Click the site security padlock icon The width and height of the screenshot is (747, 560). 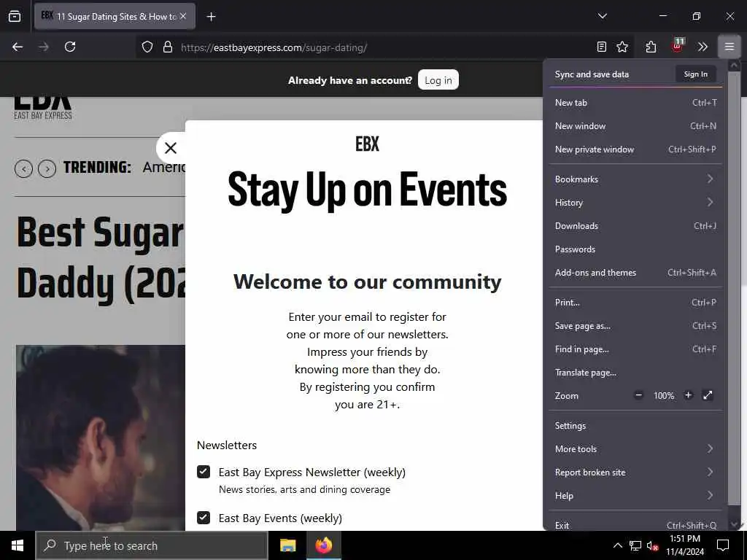point(168,47)
